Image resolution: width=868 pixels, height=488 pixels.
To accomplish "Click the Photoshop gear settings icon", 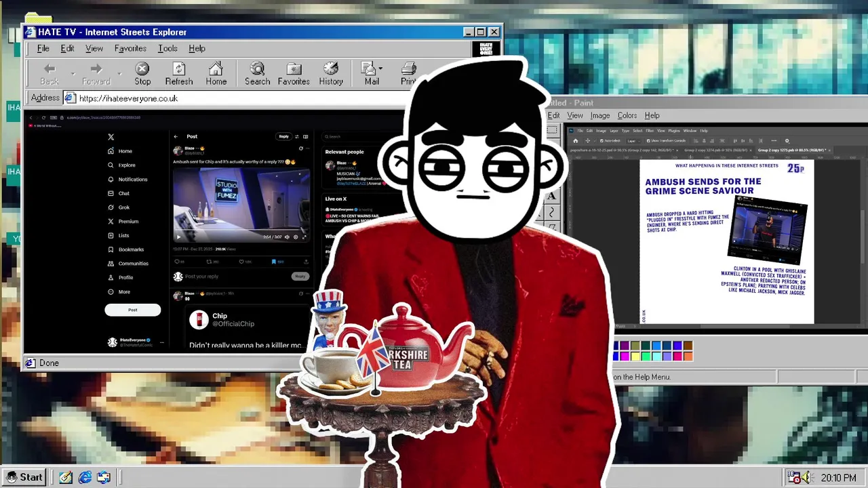I will (787, 141).
